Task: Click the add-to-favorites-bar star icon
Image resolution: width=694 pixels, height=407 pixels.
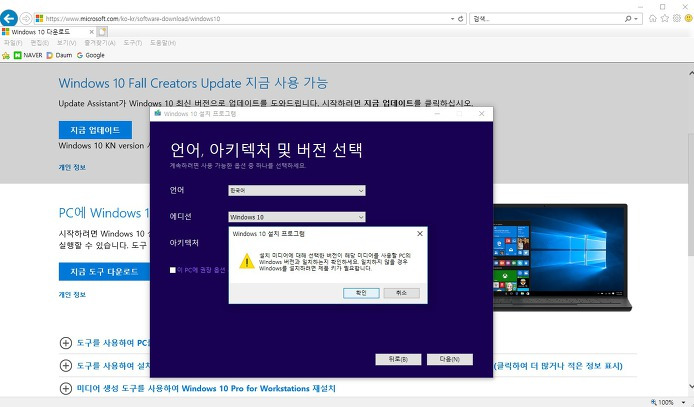Action: (6, 55)
